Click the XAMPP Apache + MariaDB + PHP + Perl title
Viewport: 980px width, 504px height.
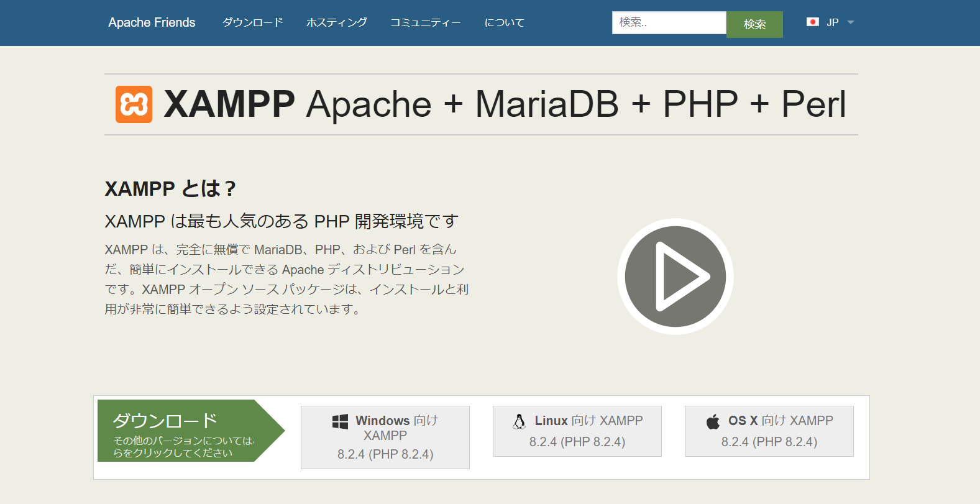click(x=504, y=104)
